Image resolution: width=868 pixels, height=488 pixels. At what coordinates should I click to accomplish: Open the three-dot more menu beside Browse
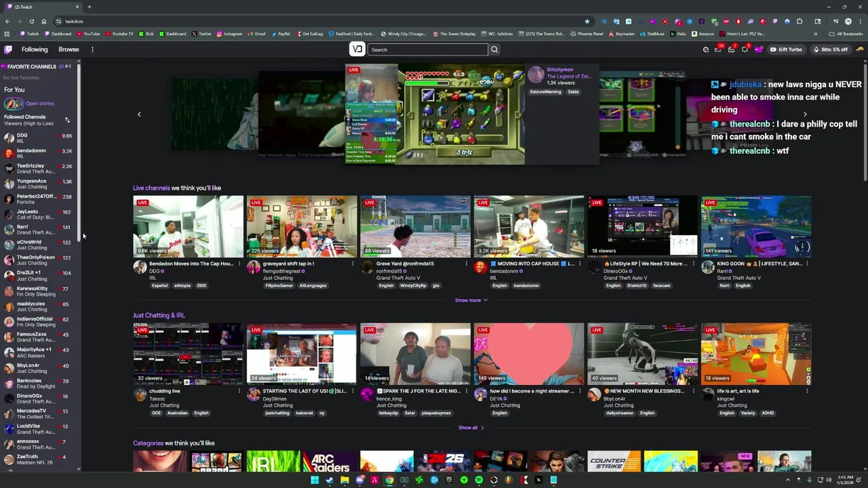click(x=92, y=49)
